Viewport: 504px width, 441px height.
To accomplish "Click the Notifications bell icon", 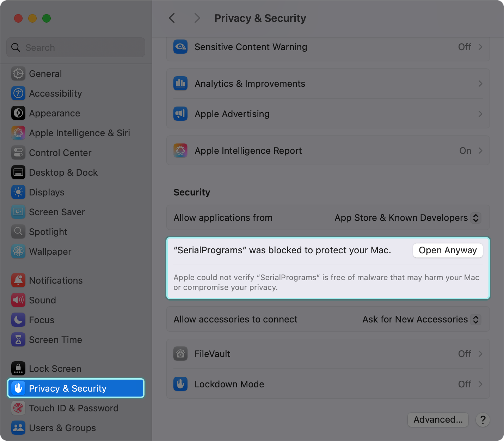I will [18, 280].
